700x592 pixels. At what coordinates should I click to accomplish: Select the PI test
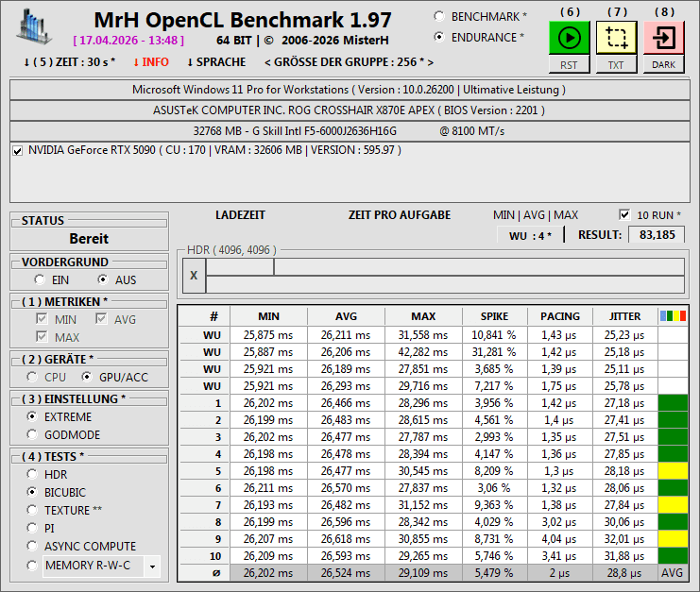coord(32,528)
